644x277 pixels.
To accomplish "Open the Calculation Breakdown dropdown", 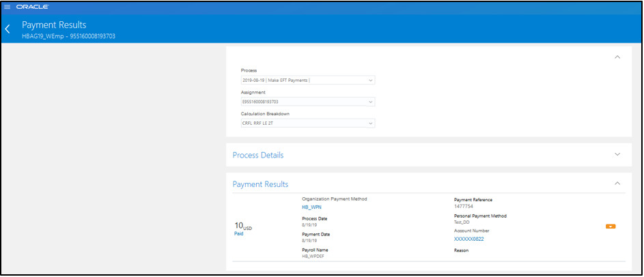I will tap(307, 123).
